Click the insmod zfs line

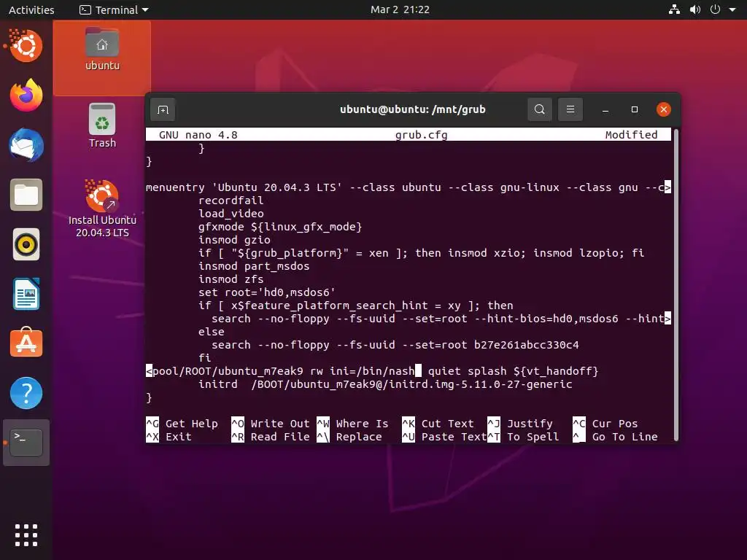231,279
